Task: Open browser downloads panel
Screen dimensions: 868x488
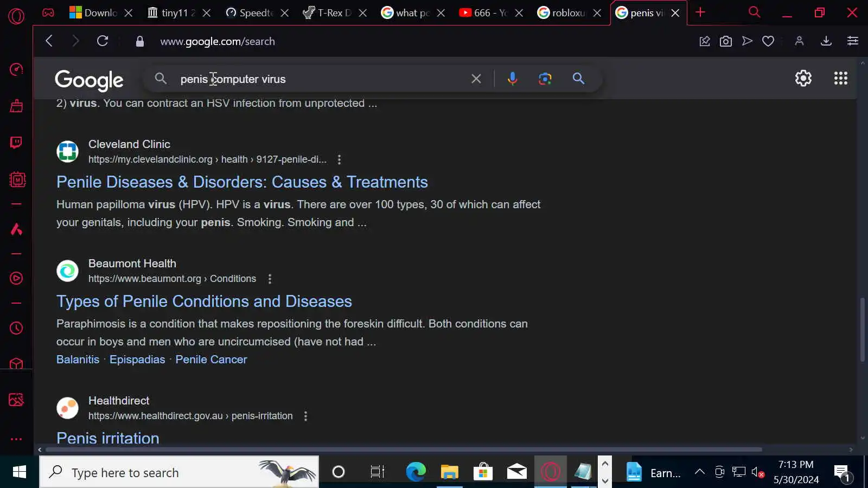Action: click(826, 41)
